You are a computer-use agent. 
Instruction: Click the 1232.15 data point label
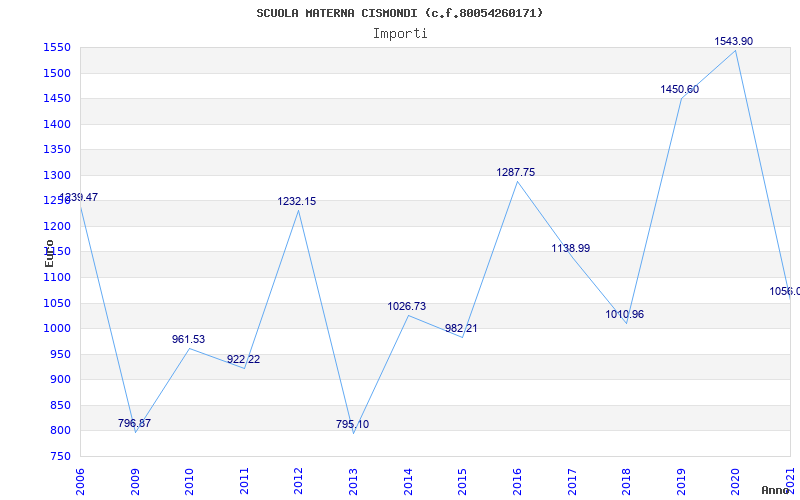pos(296,201)
